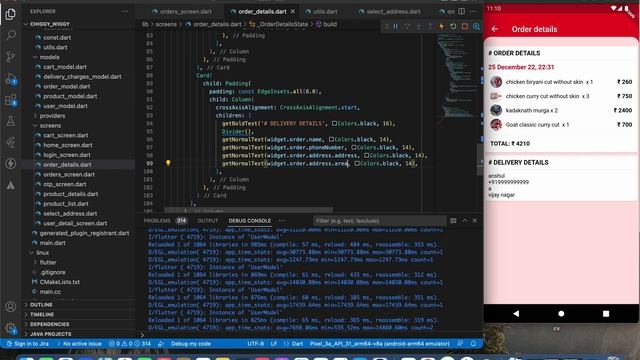
Task: Close the bottom panel
Action: (x=475, y=220)
